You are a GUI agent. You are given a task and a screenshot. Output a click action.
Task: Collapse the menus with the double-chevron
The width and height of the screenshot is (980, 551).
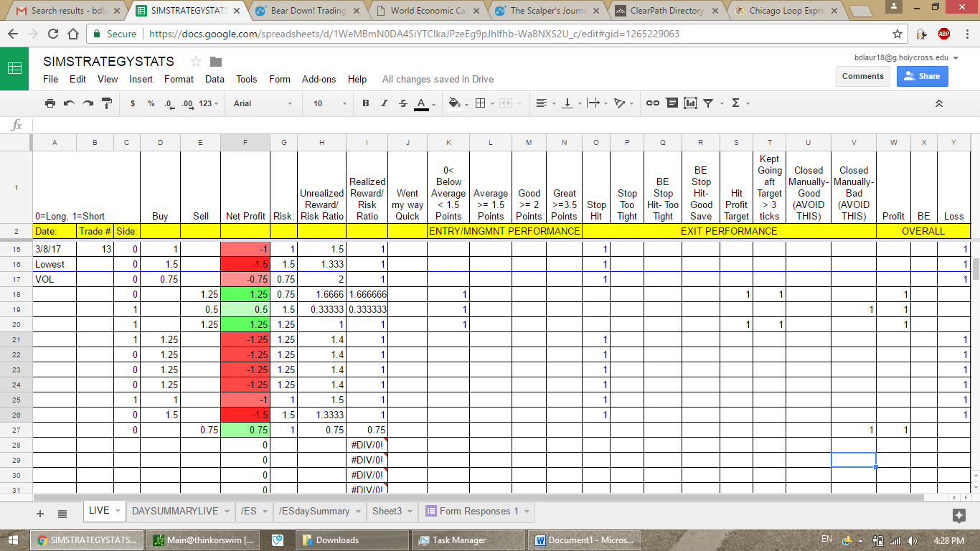click(938, 103)
